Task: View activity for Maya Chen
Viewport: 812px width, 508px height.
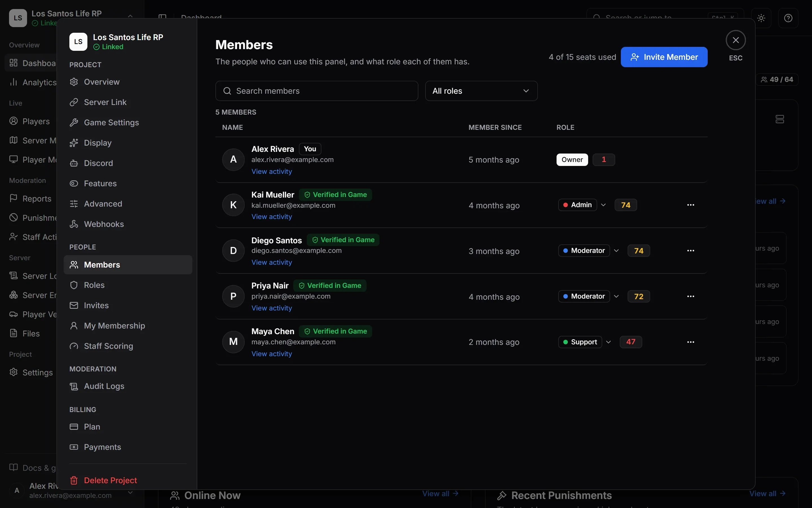Action: click(272, 354)
